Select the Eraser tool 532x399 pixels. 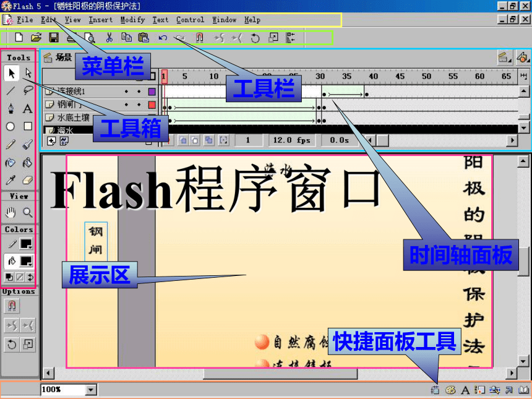[28, 180]
